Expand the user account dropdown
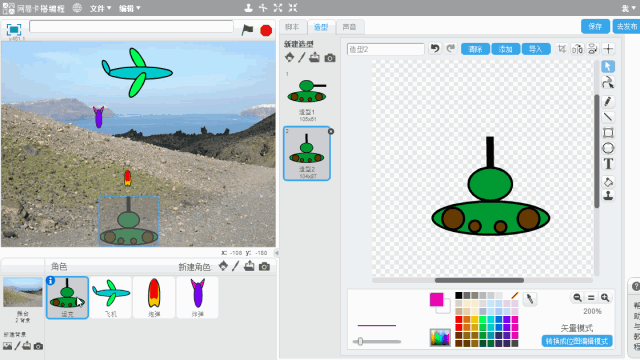This screenshot has height=360, width=640. (x=628, y=8)
